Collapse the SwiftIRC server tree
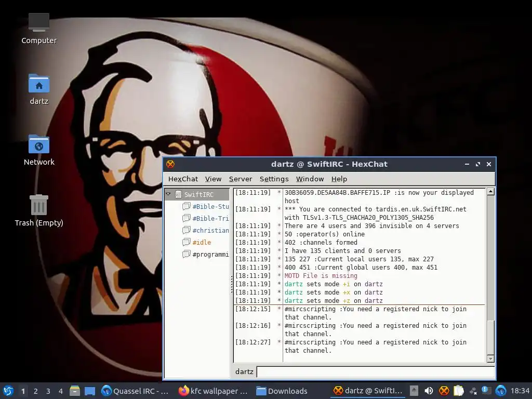 [168, 194]
